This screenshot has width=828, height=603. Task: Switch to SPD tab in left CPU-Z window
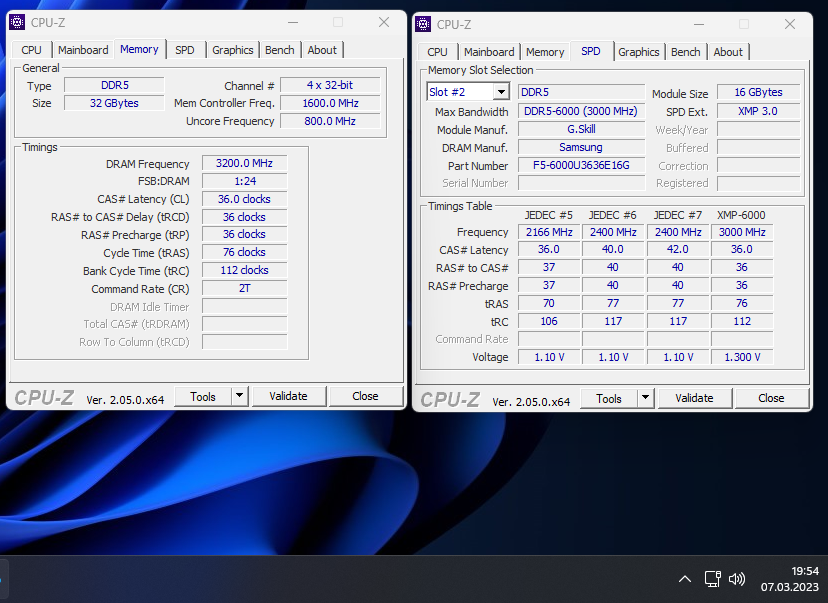pos(185,50)
